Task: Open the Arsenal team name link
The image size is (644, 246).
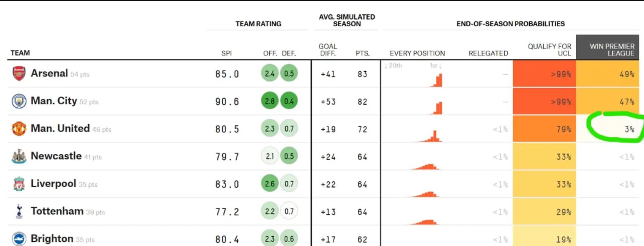Action: tap(49, 73)
